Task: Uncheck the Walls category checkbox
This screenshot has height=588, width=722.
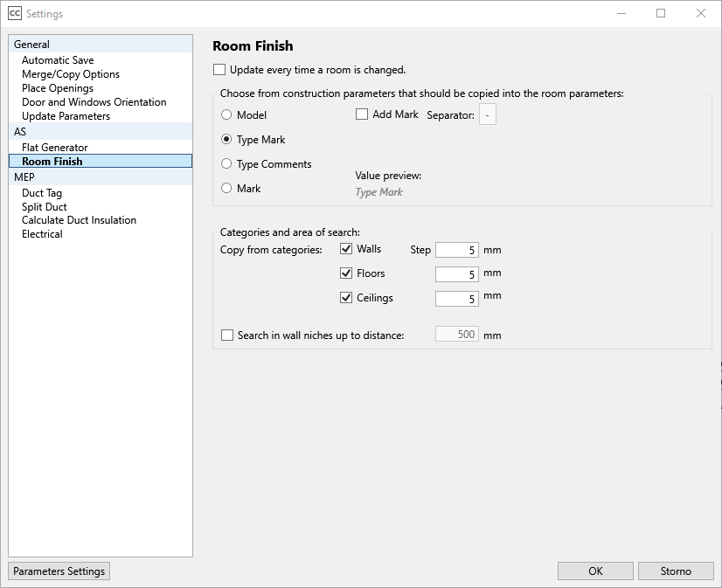Action: tap(346, 248)
